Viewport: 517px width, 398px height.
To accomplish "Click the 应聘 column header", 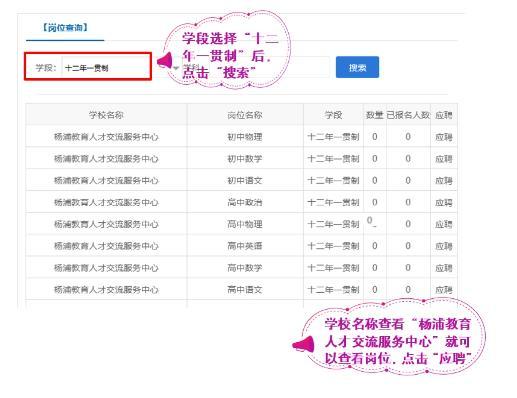I will tap(444, 115).
